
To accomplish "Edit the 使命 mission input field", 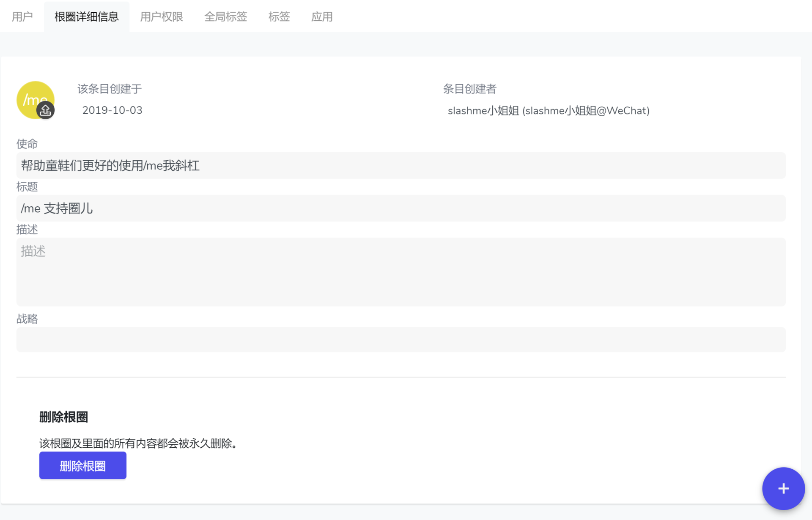I will pyautogui.click(x=401, y=165).
